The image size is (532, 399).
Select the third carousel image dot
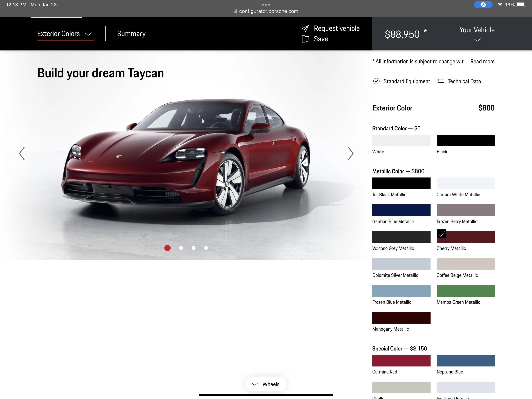tap(193, 248)
